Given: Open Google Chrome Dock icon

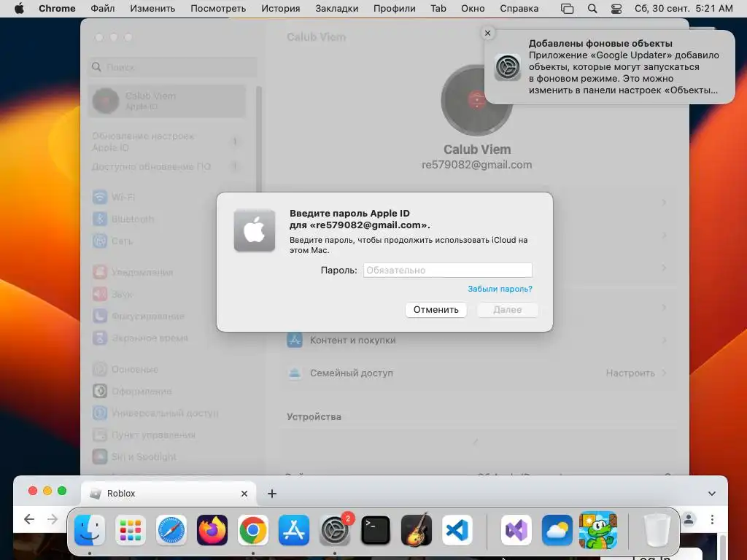Looking at the screenshot, I should (253, 530).
